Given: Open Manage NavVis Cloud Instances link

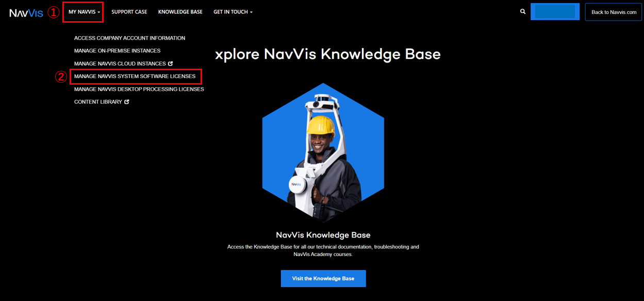Looking at the screenshot, I should coord(123,64).
